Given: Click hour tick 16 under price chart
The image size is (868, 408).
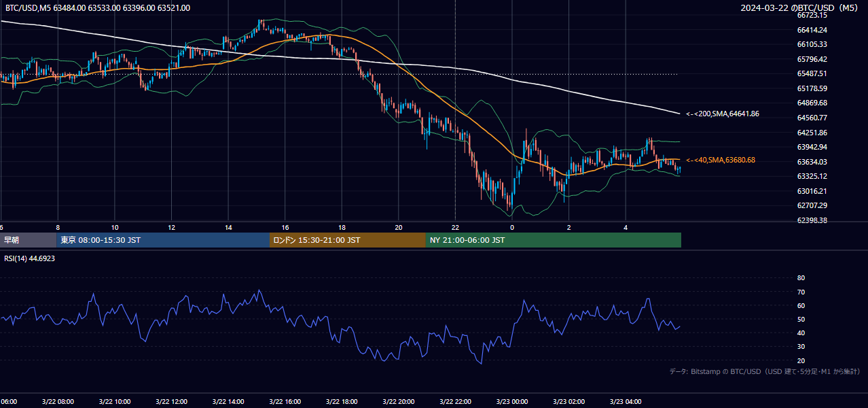Looking at the screenshot, I should pos(285,228).
